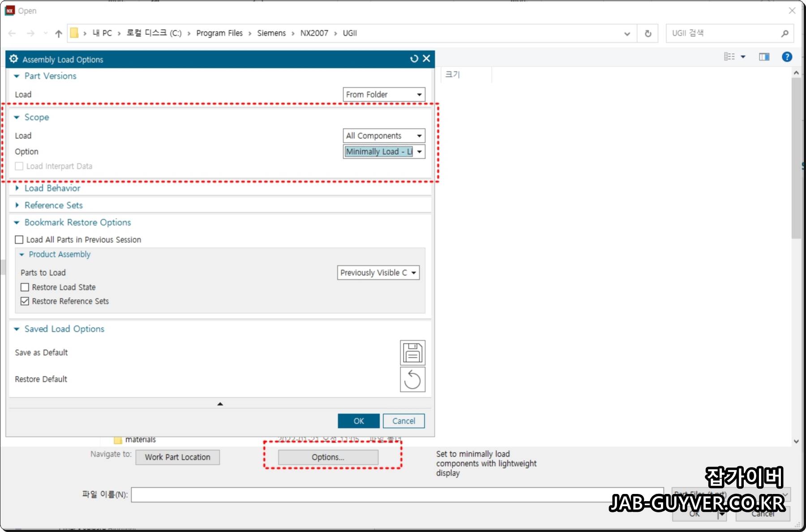This screenshot has width=806, height=532.
Task: Enable Load Interpart Data checkbox
Action: (19, 166)
